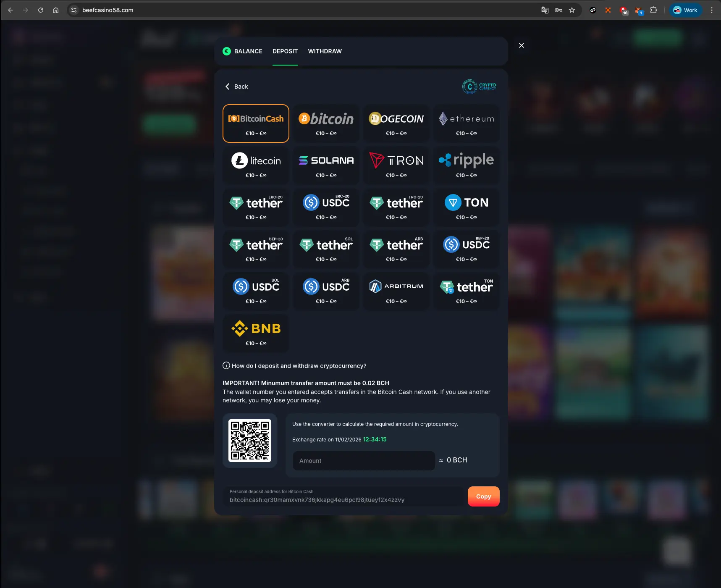
Task: Pick USDC ARB deposit option
Action: 326,291
